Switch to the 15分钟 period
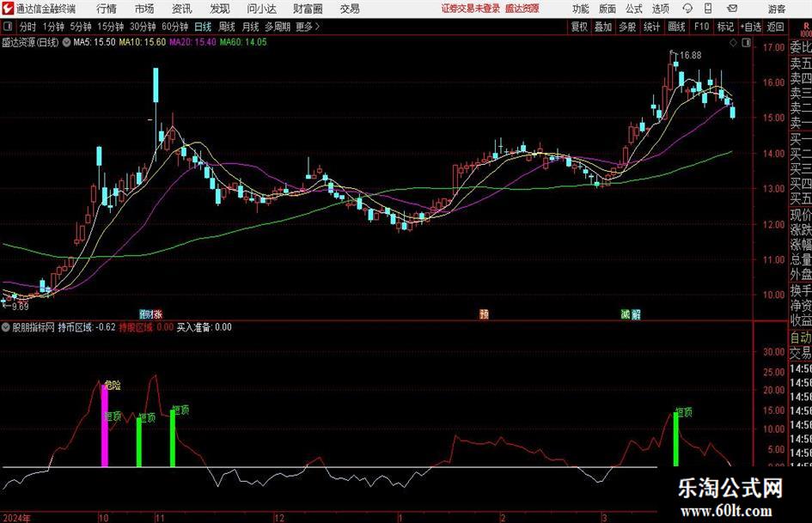Image resolution: width=812 pixels, height=523 pixels. [x=110, y=27]
